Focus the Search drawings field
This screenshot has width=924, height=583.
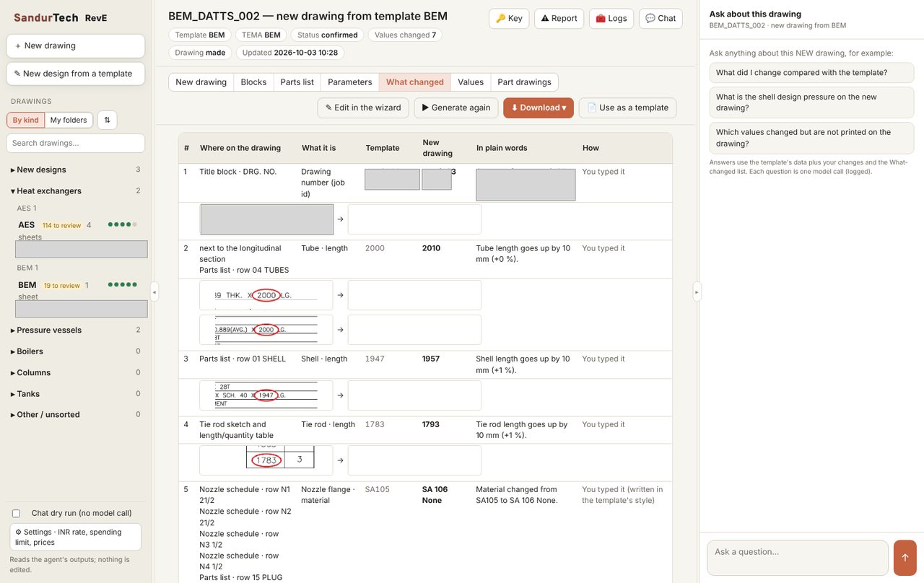tap(76, 143)
